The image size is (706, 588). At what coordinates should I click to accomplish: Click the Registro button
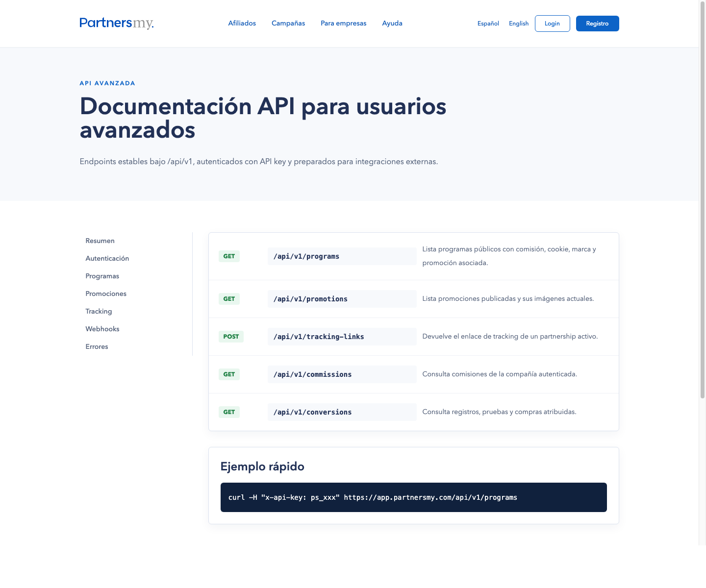[597, 24]
